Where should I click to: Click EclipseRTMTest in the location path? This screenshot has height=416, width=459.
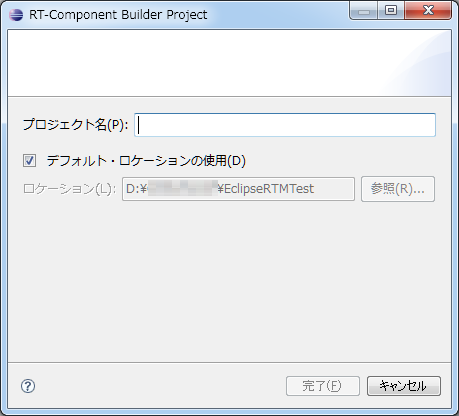[x=269, y=189]
